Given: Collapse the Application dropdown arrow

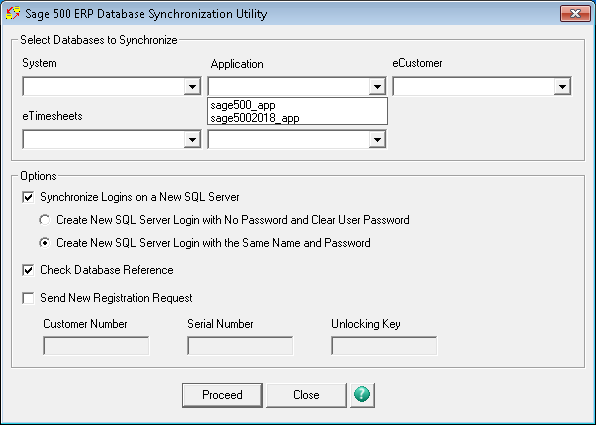Looking at the screenshot, I should pos(377,87).
